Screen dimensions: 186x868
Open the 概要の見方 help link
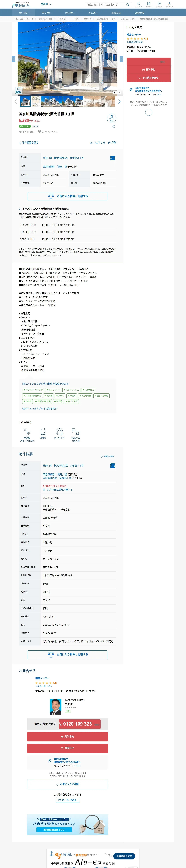(x=107, y=457)
